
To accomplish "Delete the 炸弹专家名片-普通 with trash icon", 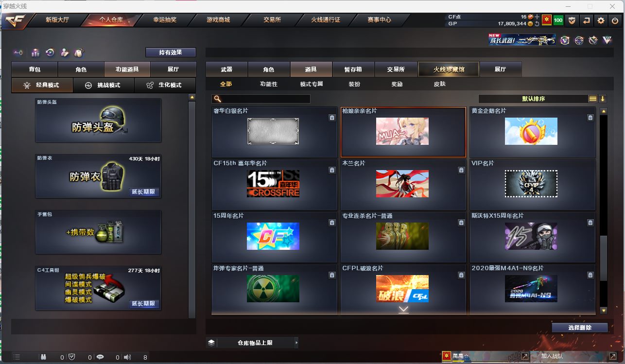I will pyautogui.click(x=332, y=275).
